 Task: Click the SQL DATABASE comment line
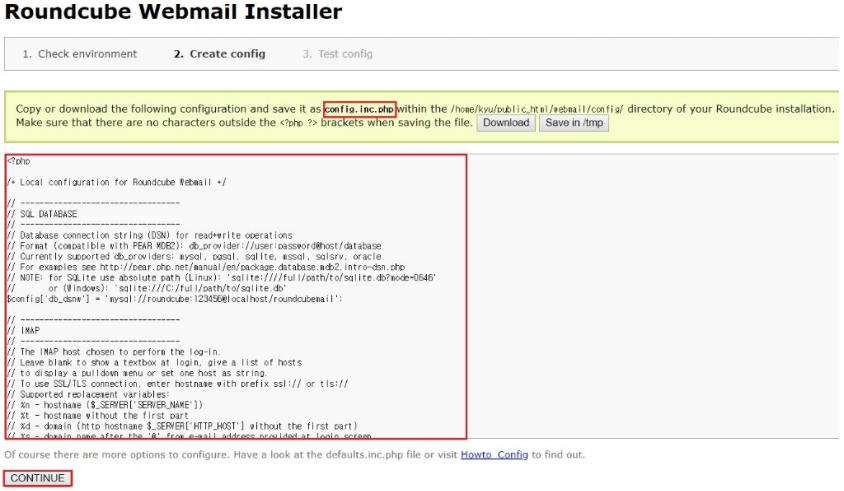click(x=42, y=214)
